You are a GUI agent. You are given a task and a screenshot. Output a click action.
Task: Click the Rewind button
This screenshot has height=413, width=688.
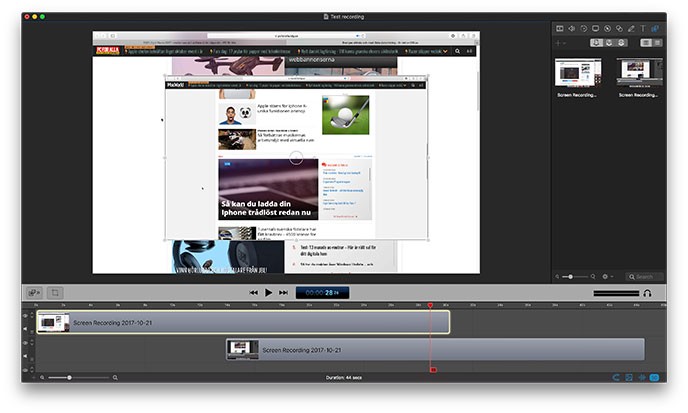(x=254, y=292)
